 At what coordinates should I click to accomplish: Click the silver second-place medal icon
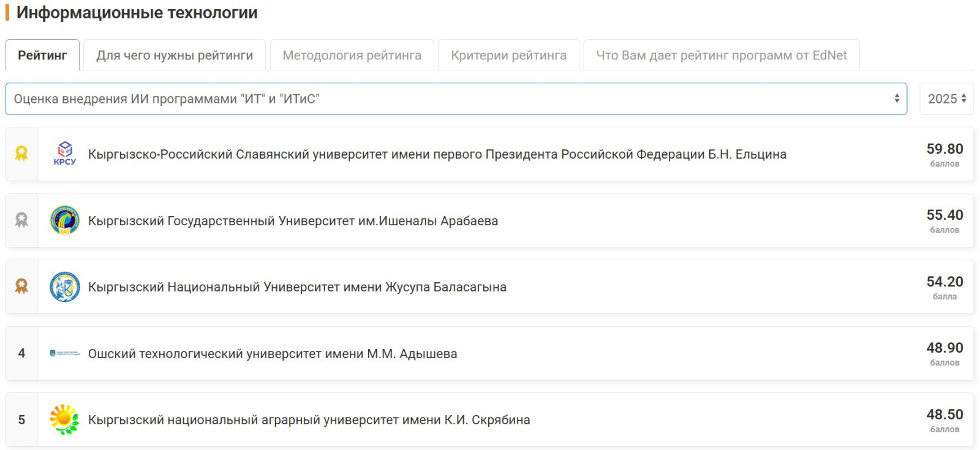click(21, 220)
